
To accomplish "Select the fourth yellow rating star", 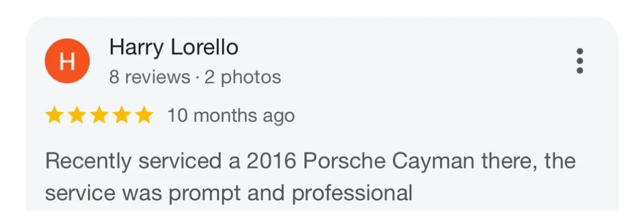I will pos(121,115).
